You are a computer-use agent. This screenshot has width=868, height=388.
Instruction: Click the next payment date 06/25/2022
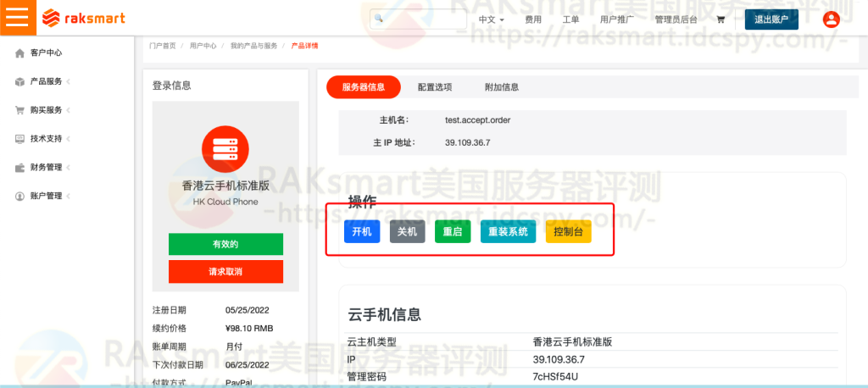(x=248, y=365)
